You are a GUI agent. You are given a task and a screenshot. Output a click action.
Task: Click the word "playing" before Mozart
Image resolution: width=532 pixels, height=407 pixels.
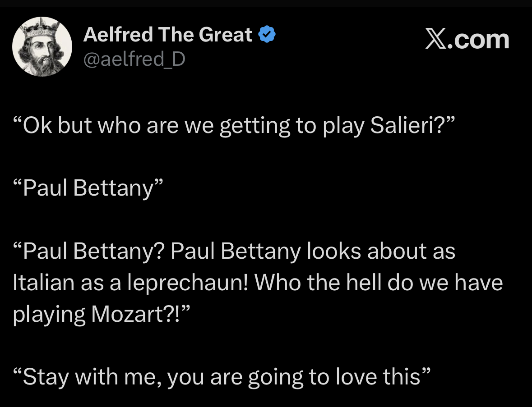point(48,315)
